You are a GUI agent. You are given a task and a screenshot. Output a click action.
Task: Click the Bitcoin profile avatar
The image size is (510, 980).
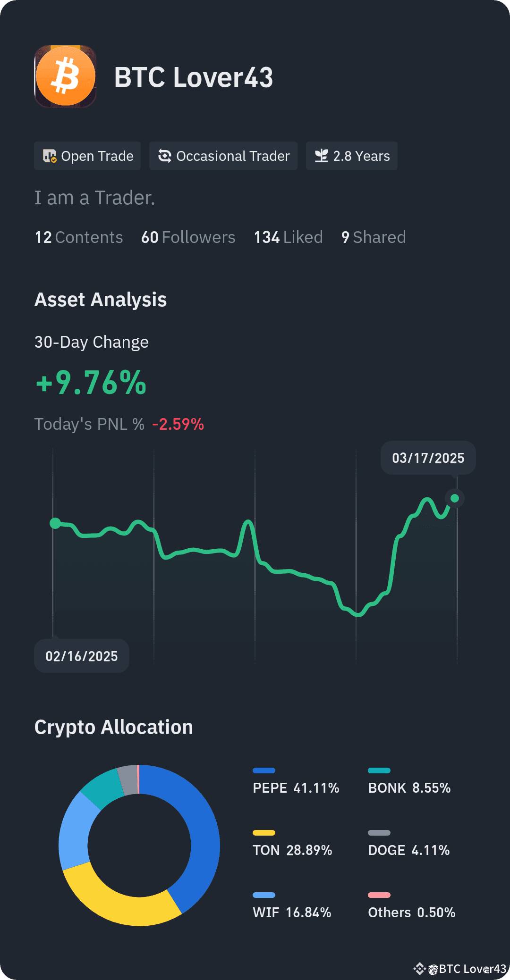pos(65,76)
